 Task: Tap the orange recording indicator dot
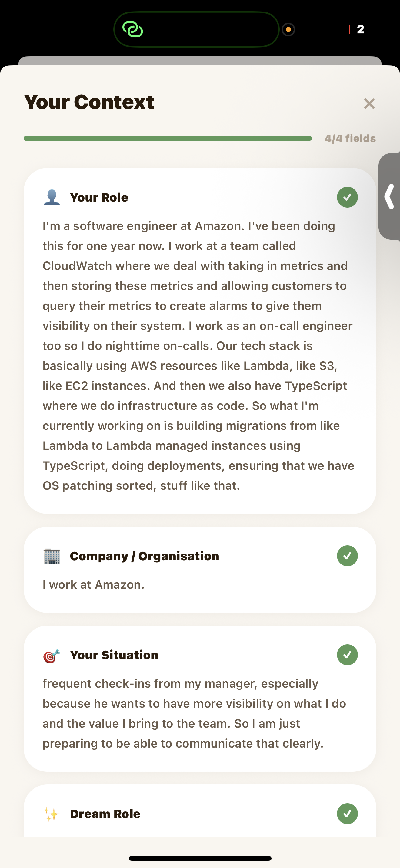[288, 29]
